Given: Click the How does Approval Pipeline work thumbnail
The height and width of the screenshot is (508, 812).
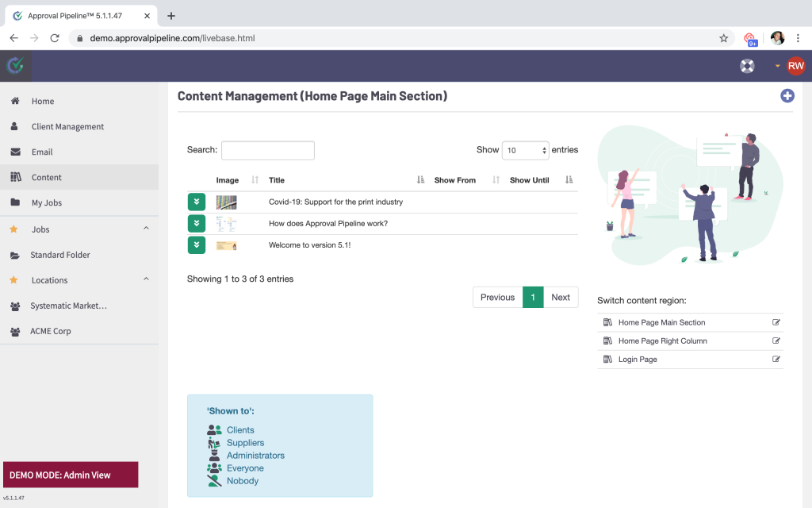Looking at the screenshot, I should pyautogui.click(x=226, y=224).
